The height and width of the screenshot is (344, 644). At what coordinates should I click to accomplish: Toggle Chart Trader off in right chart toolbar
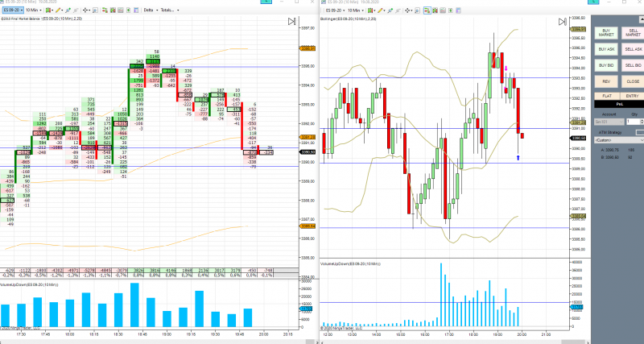coord(427,10)
